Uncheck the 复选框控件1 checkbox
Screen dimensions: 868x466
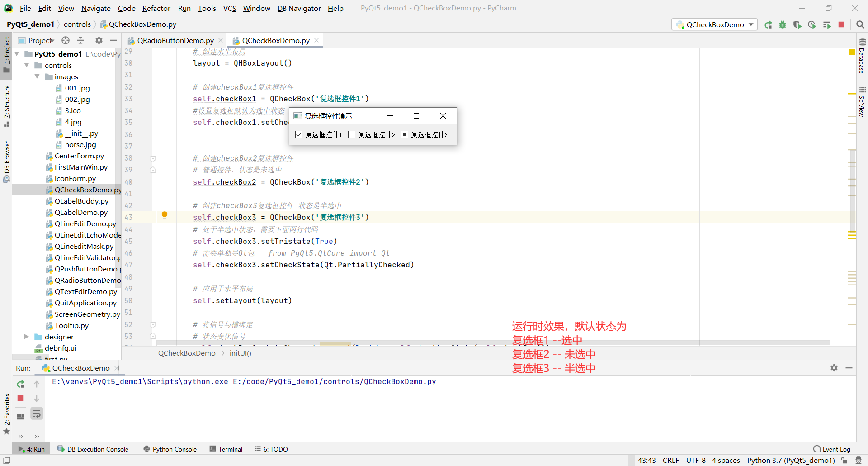299,134
